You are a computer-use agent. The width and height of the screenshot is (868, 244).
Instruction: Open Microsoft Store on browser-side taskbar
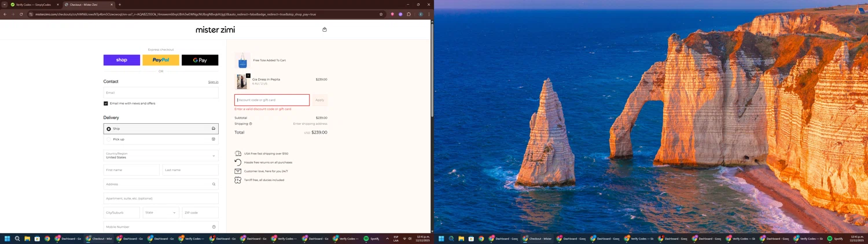tap(37, 239)
